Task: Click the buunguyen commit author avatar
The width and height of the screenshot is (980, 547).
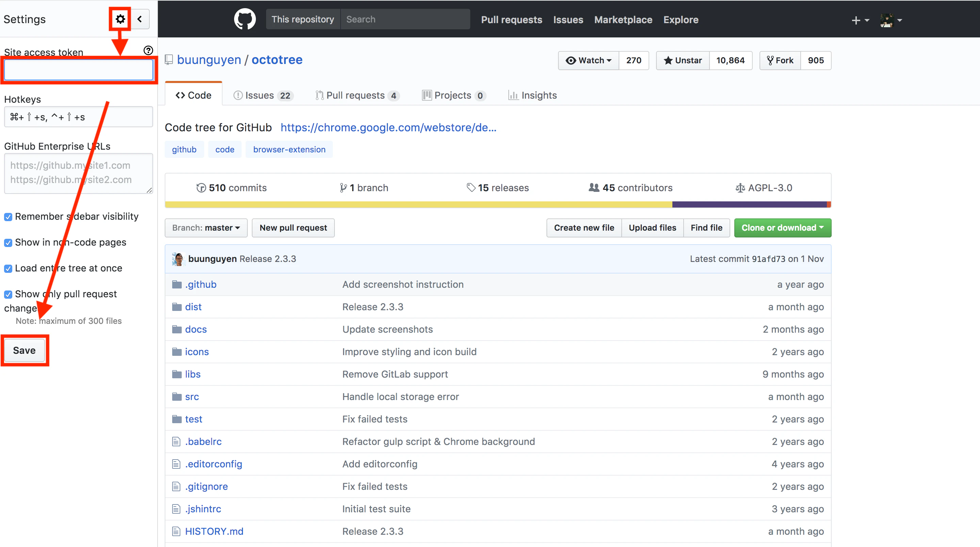Action: tap(178, 259)
